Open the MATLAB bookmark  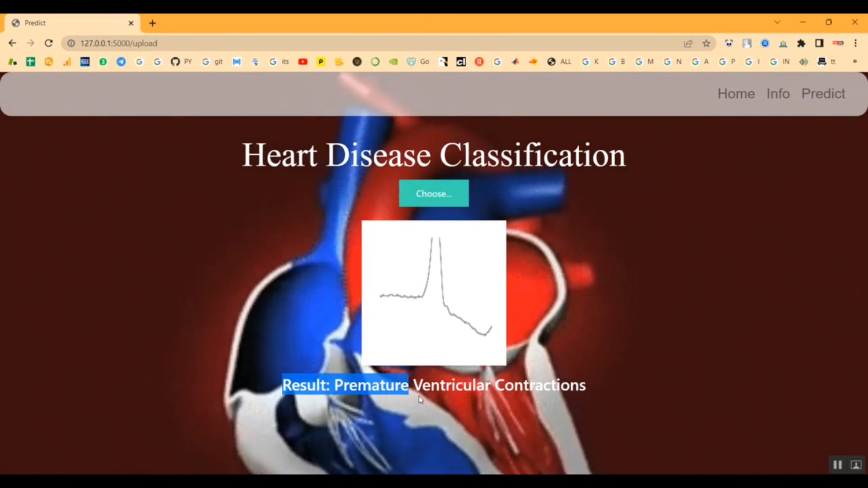pos(515,61)
